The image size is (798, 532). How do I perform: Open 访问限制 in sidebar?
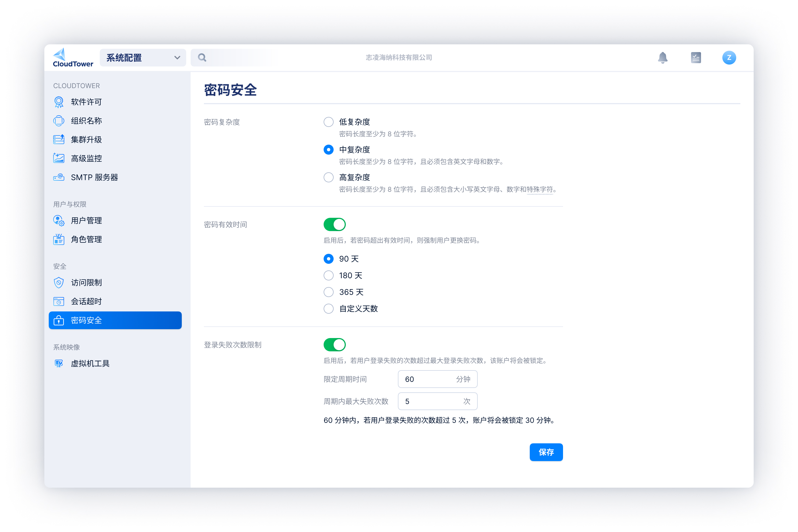115,283
